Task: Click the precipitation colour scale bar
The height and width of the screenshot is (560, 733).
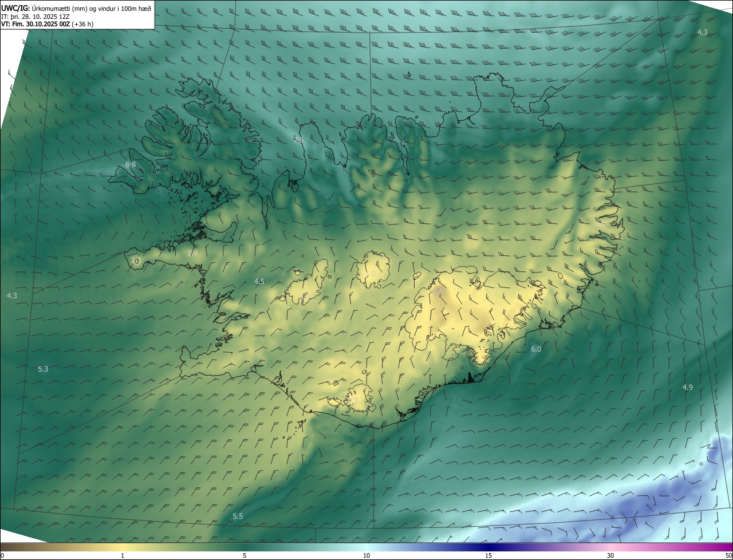Action: pyautogui.click(x=366, y=547)
